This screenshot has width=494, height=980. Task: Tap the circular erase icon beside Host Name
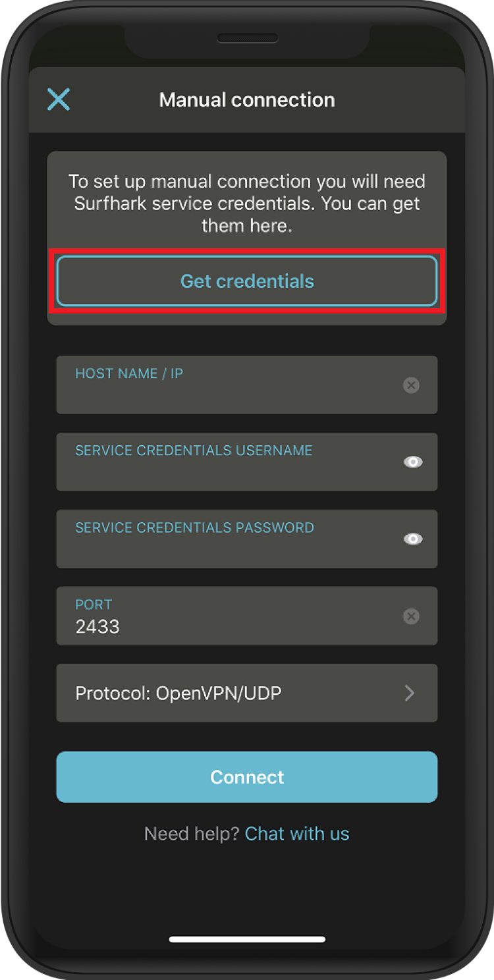click(411, 385)
